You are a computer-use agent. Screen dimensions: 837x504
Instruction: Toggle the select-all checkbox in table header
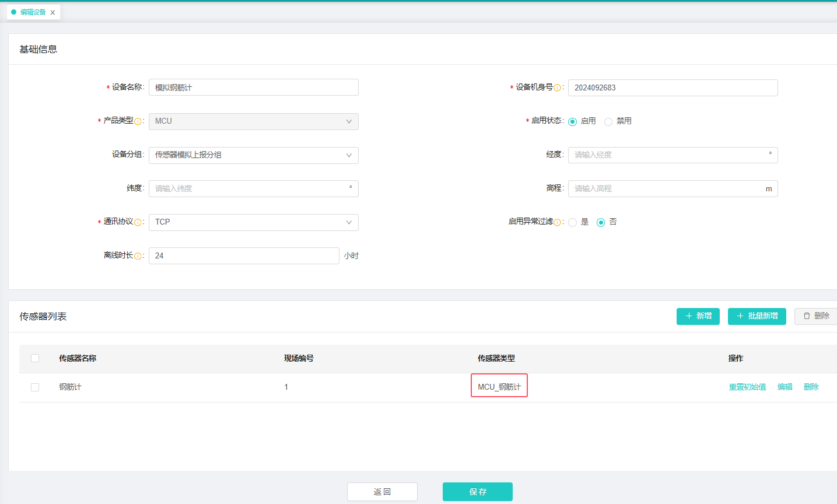coord(35,358)
